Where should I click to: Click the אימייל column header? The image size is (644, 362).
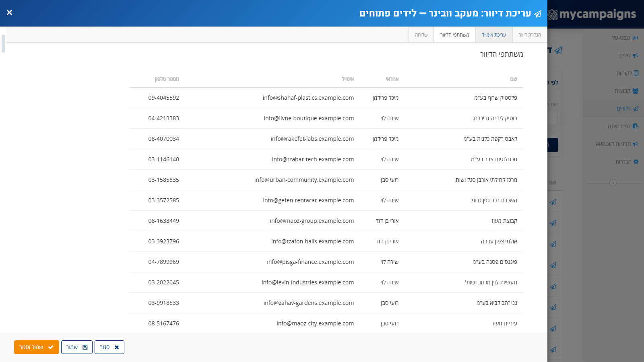point(348,79)
